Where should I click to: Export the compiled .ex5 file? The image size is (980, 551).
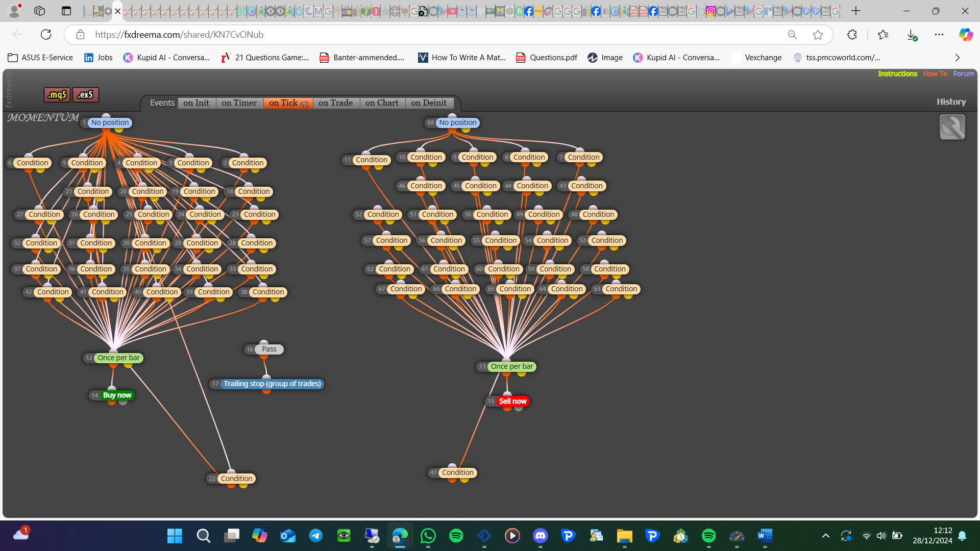(86, 95)
